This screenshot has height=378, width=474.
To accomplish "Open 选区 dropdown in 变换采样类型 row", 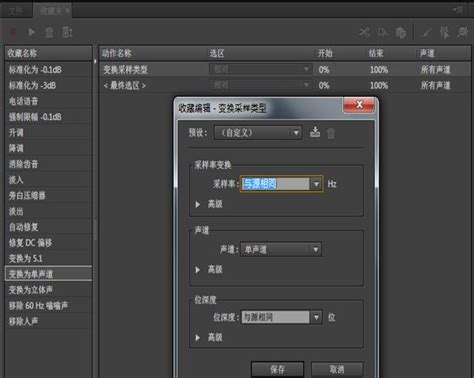I will click(x=260, y=69).
